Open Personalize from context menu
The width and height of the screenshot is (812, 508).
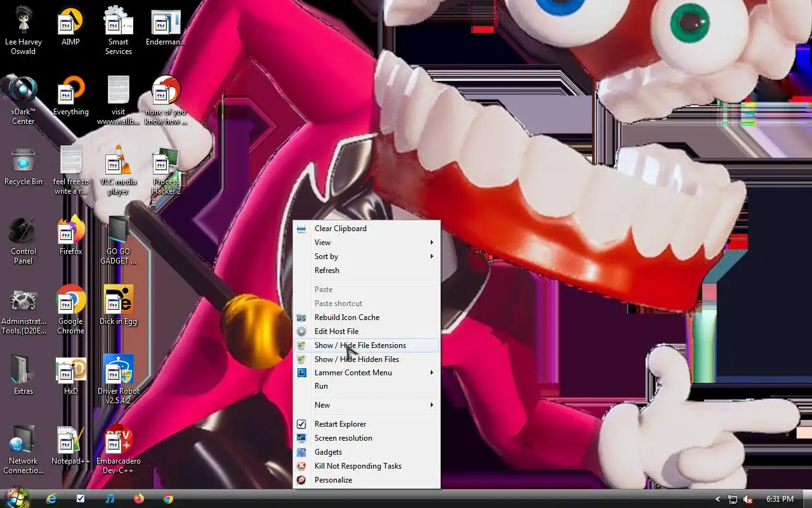pyautogui.click(x=367, y=480)
